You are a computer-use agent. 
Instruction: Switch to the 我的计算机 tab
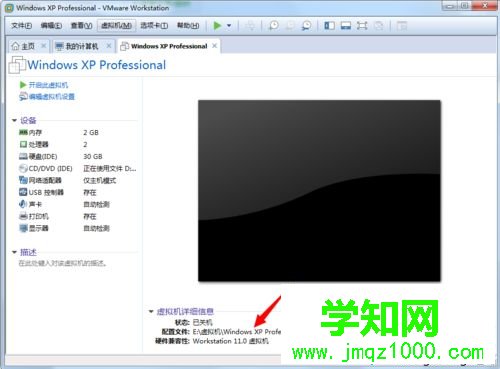coord(82,46)
